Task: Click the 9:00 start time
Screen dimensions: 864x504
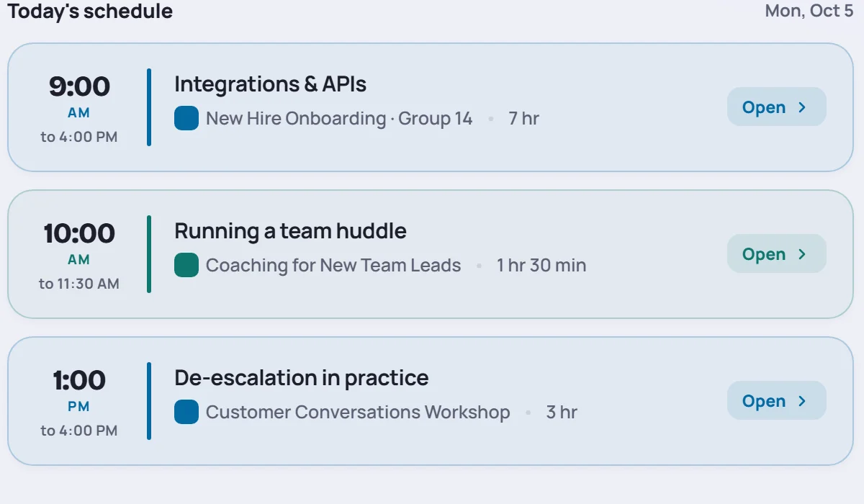Action: (x=79, y=86)
